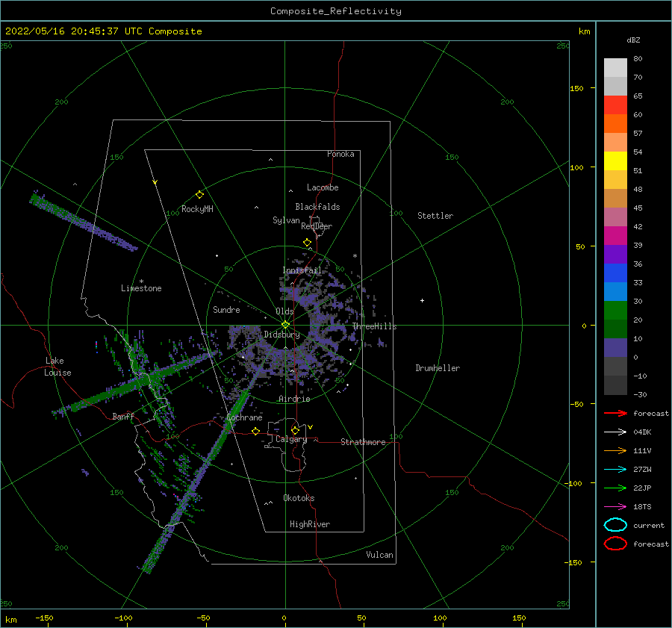This screenshot has height=628, width=672.
Task: Click the Didsbury town label
Action: coord(281,335)
